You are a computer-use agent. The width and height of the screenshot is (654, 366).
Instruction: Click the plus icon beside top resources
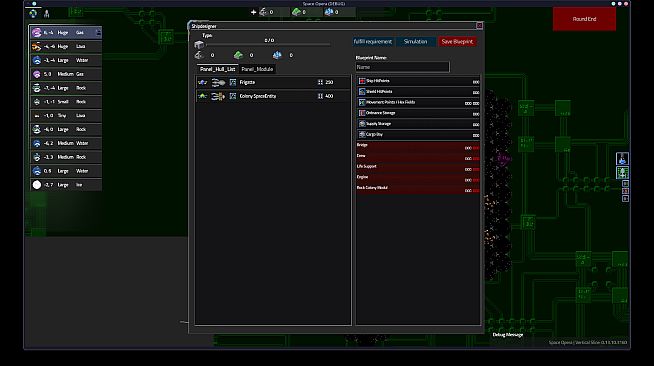click(x=253, y=12)
